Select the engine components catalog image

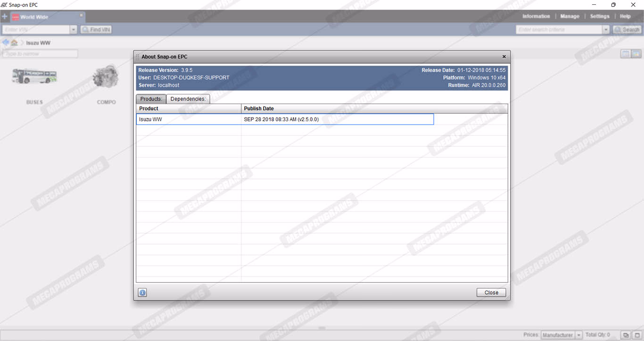tap(106, 77)
